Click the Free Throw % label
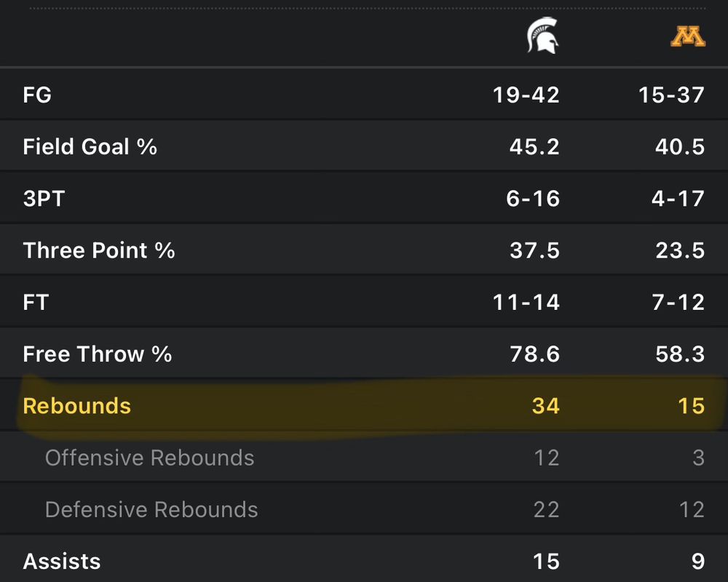 tap(98, 354)
